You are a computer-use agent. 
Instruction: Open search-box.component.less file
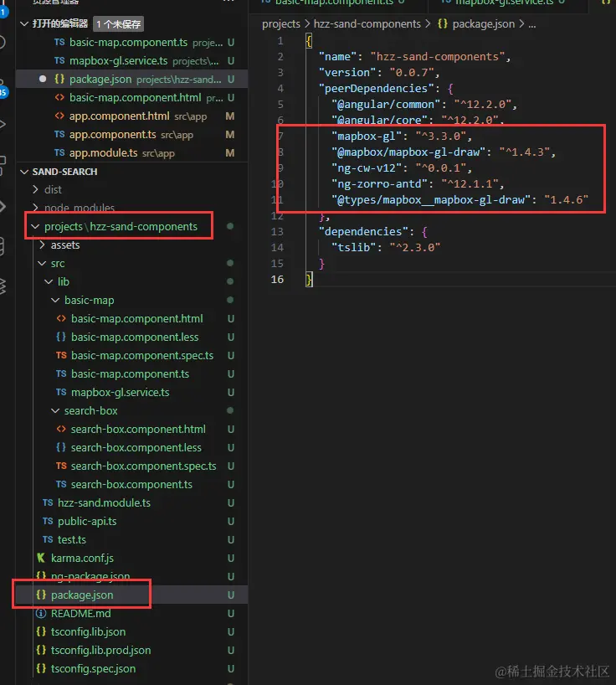131,448
